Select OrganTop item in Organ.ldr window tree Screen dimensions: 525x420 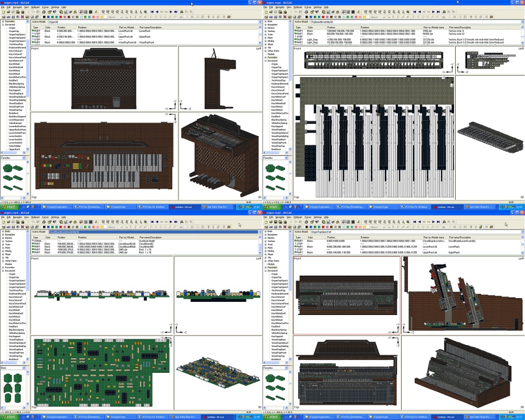14,31
